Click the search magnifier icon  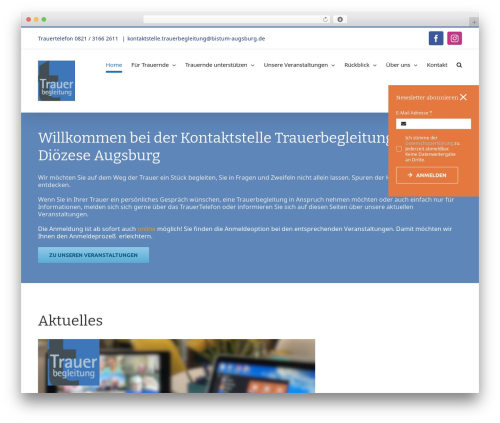tap(459, 65)
